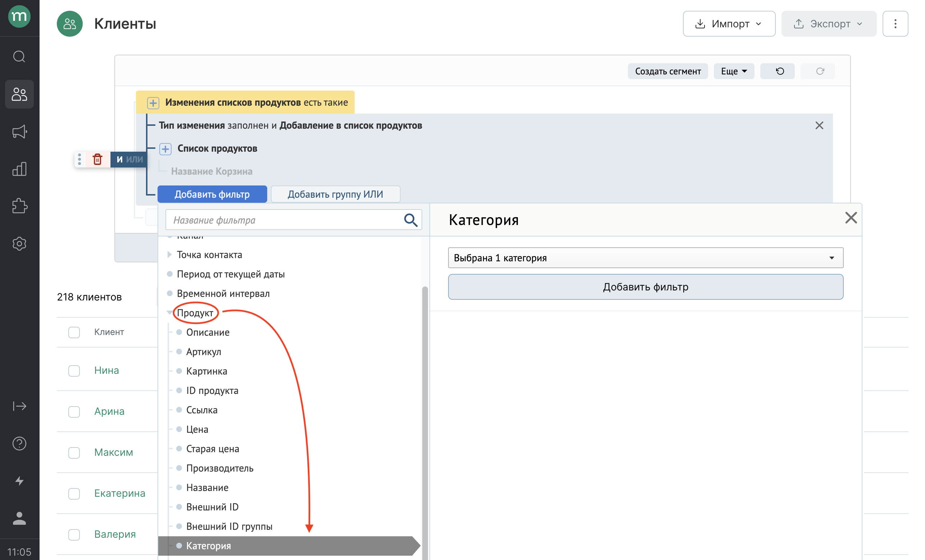Close the Категория filter panel
Screen dimensions: 925x560
tap(851, 218)
